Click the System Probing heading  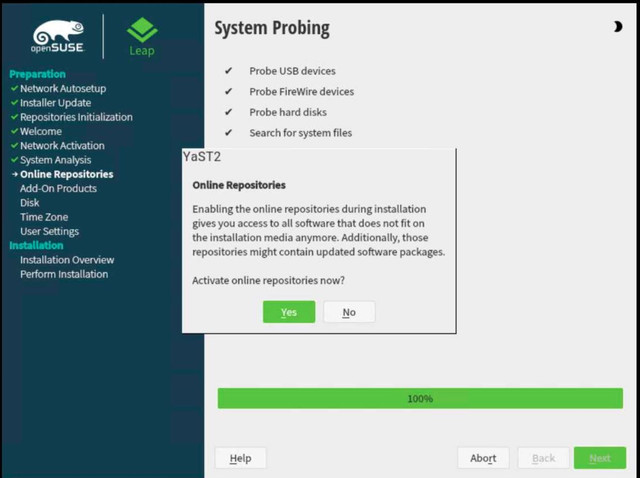pyautogui.click(x=272, y=28)
